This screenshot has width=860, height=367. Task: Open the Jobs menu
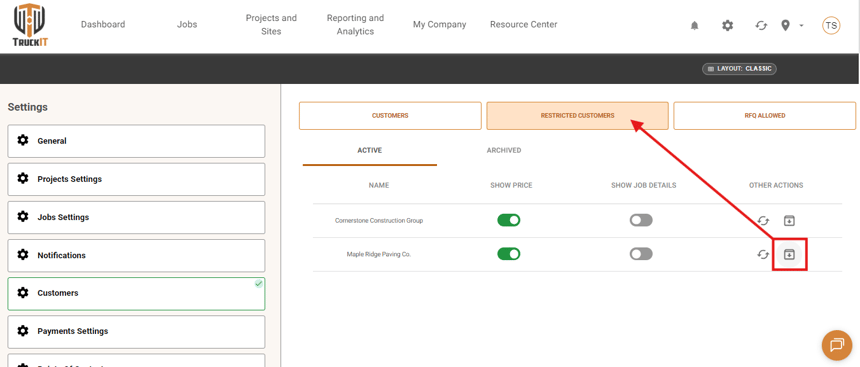point(187,24)
